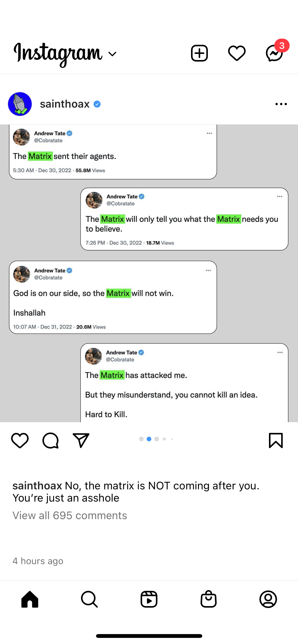Open the new post create icon
298x644 pixels.
tap(199, 53)
